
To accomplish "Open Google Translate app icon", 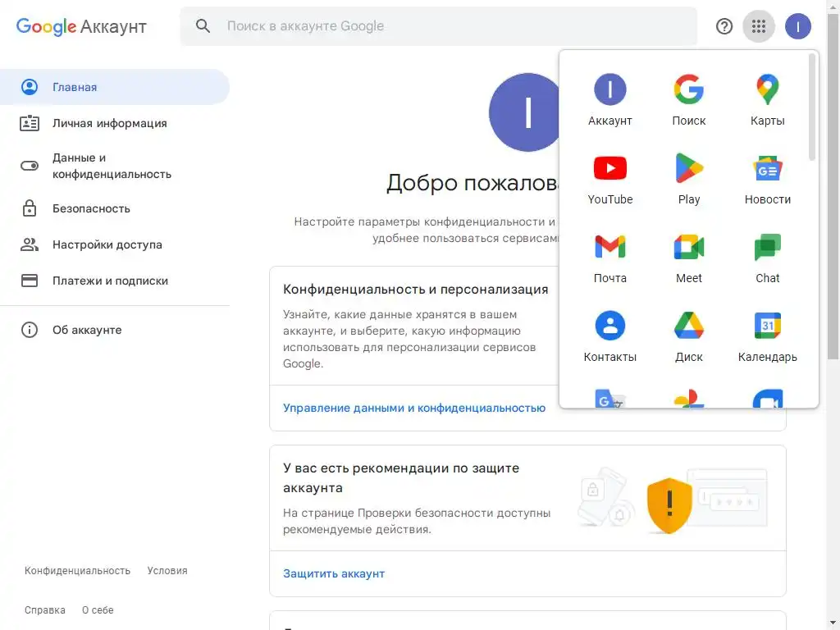I will [x=609, y=399].
